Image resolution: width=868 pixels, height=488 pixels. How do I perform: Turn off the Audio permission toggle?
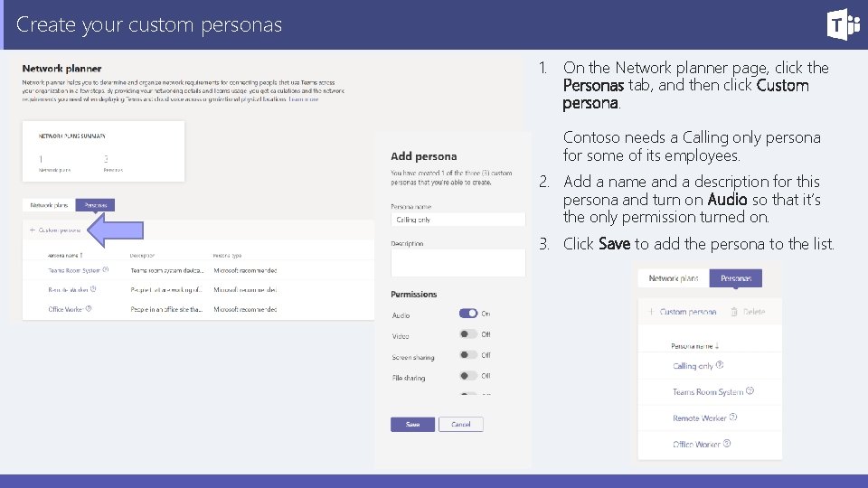point(468,314)
